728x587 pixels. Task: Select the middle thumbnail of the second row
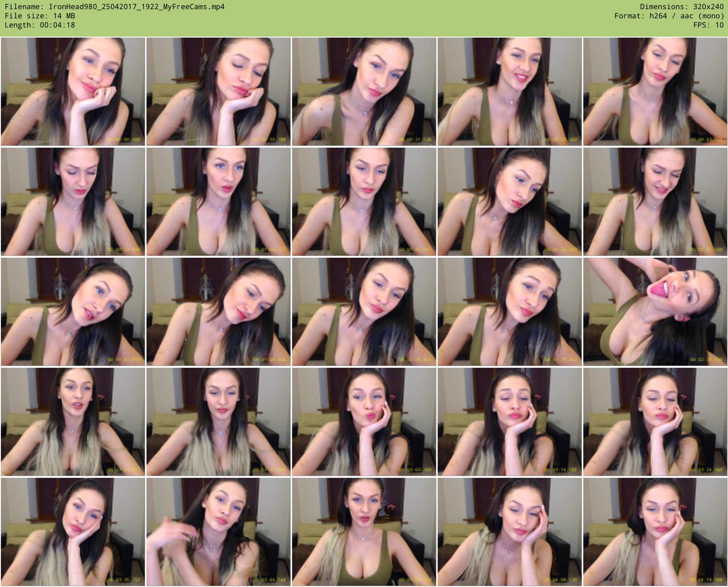tap(364, 202)
